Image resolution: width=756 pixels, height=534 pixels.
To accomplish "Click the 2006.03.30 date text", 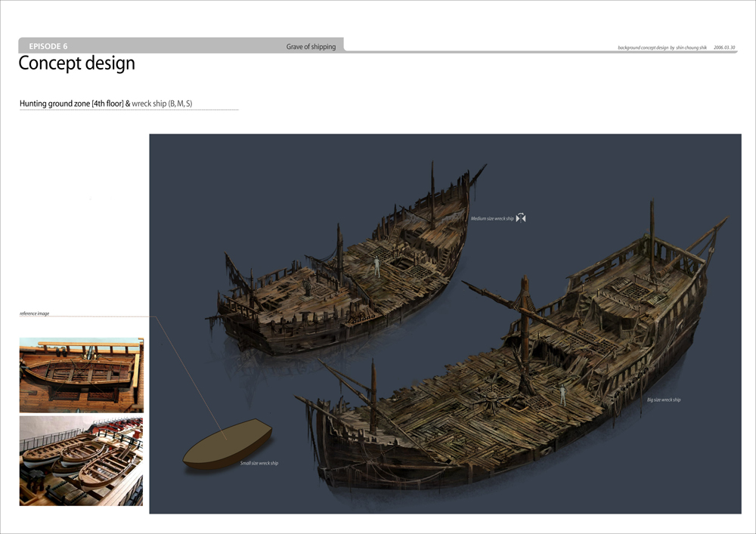I will (724, 48).
